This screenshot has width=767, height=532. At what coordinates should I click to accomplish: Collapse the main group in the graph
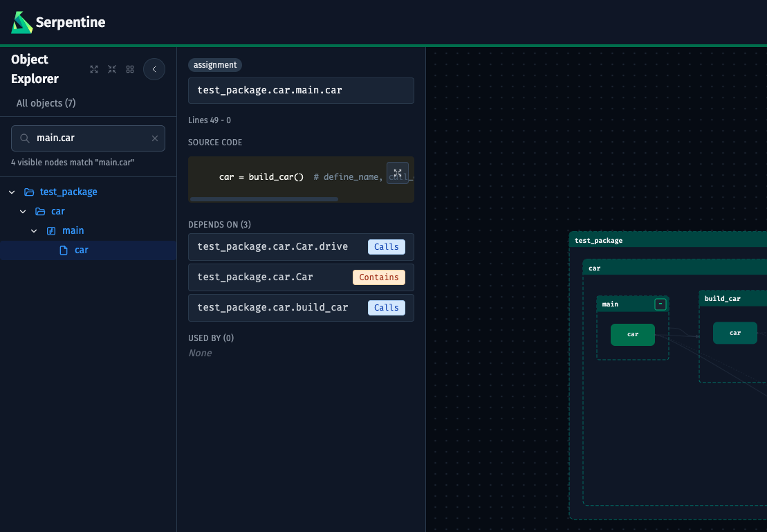[660, 304]
